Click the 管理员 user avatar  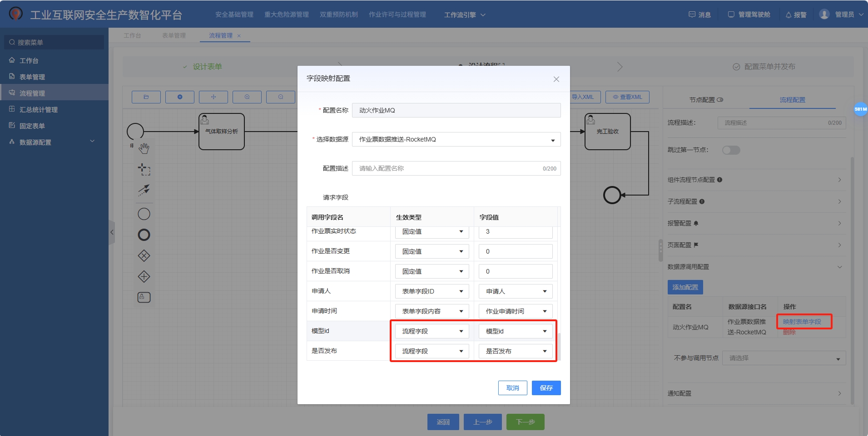[x=824, y=15]
